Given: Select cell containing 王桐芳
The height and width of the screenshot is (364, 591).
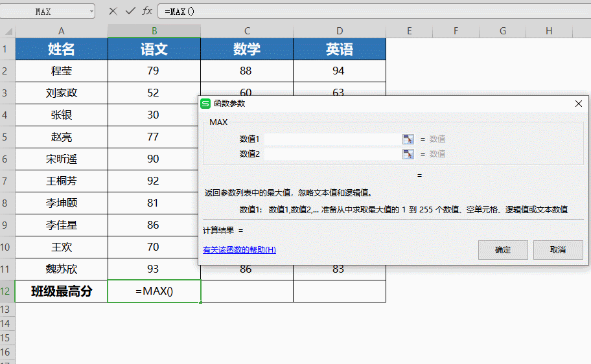Looking at the screenshot, I should [62, 181].
